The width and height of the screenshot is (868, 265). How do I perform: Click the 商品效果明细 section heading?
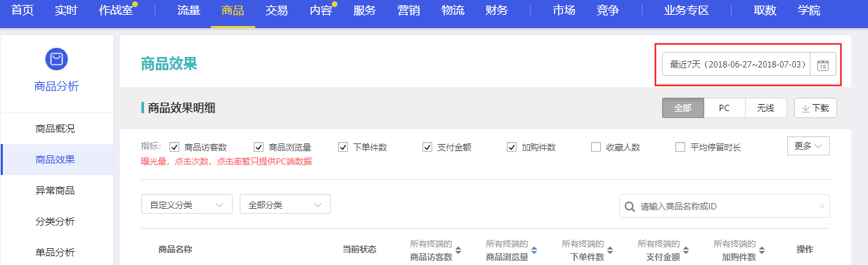[x=181, y=108]
